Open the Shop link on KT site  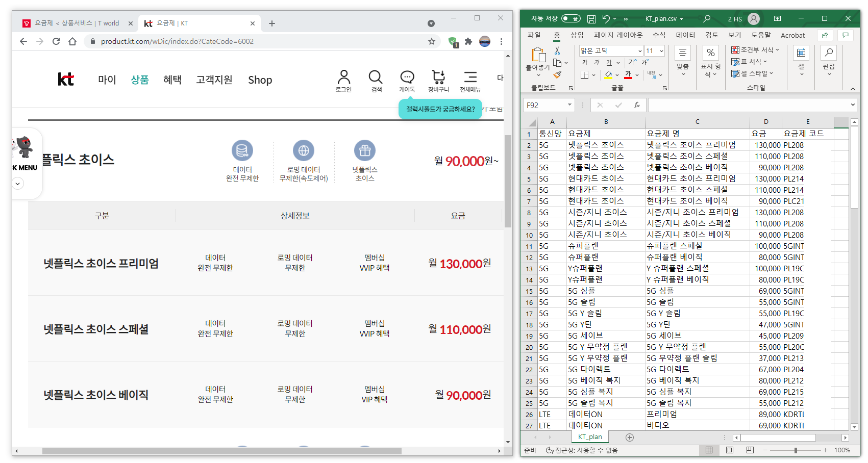pos(260,80)
